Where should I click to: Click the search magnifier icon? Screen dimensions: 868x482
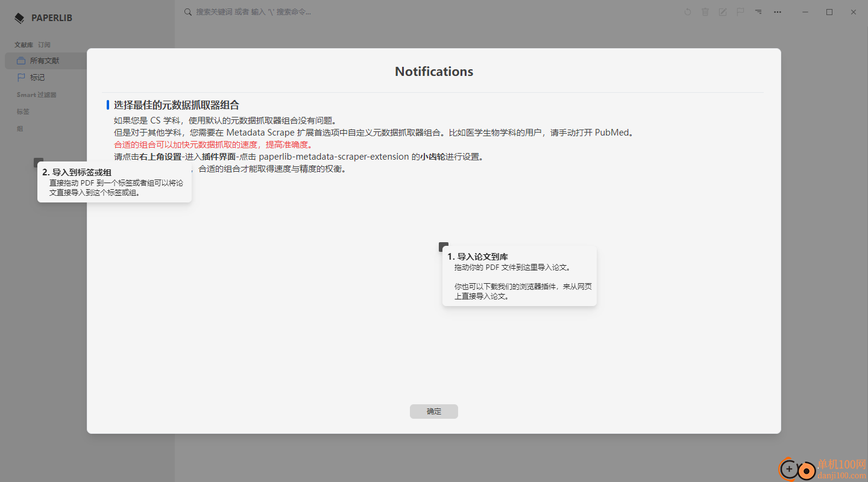pos(188,11)
